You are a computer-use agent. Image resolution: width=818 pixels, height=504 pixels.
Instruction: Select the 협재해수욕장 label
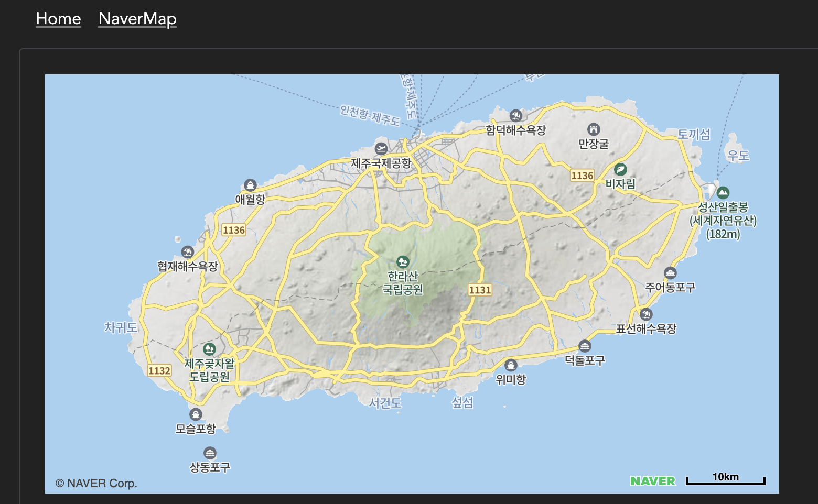coord(188,266)
